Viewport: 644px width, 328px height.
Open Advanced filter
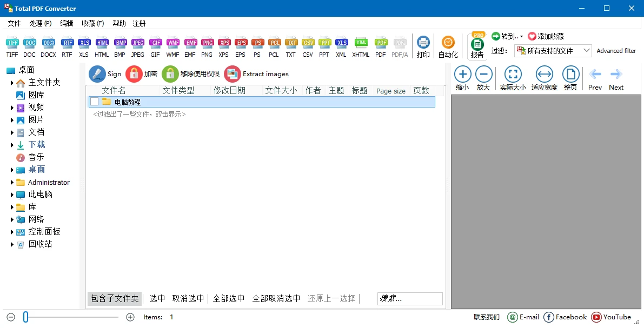pyautogui.click(x=616, y=51)
